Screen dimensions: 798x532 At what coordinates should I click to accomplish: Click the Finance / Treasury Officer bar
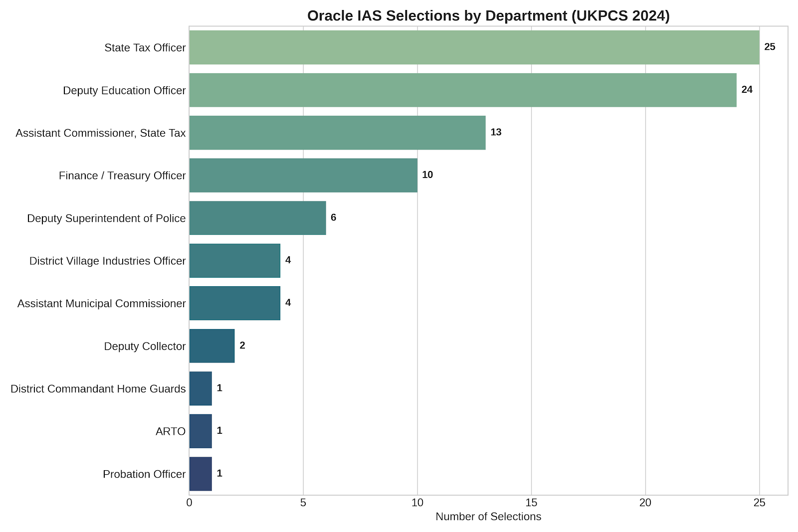coord(303,176)
